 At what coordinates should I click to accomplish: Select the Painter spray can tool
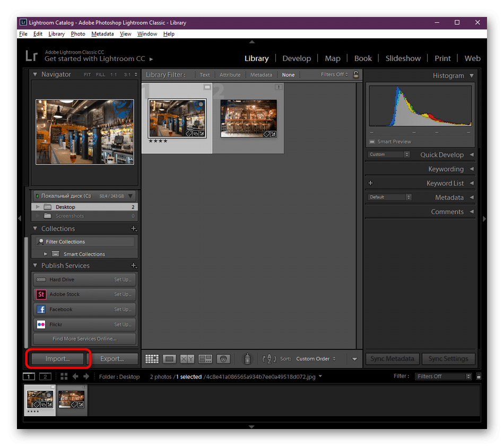pyautogui.click(x=247, y=359)
